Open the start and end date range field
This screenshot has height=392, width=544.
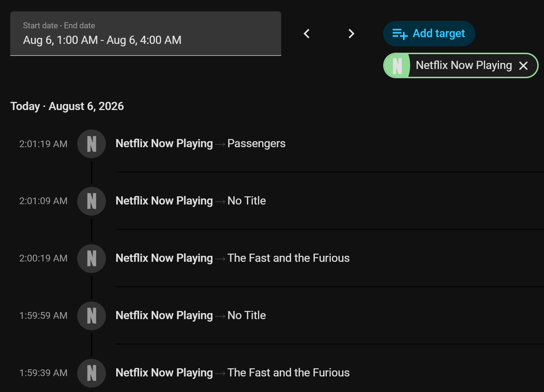coord(146,34)
